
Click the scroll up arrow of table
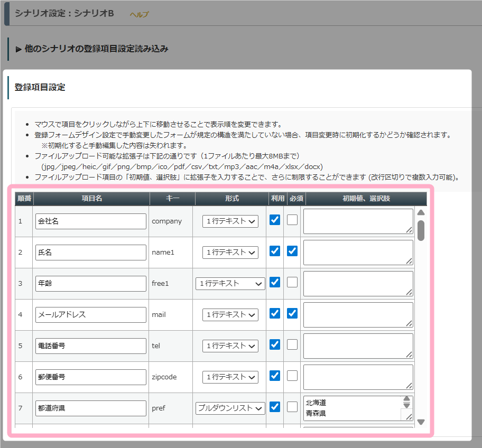tap(421, 212)
